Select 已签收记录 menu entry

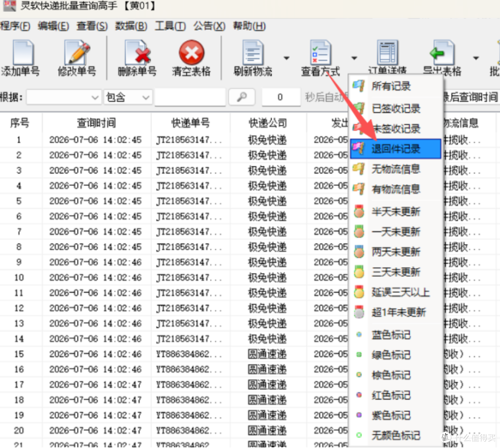click(396, 109)
